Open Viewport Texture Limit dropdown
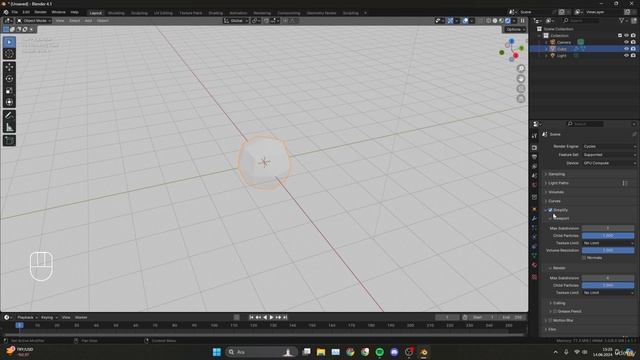This screenshot has height=360, width=640. click(x=608, y=243)
